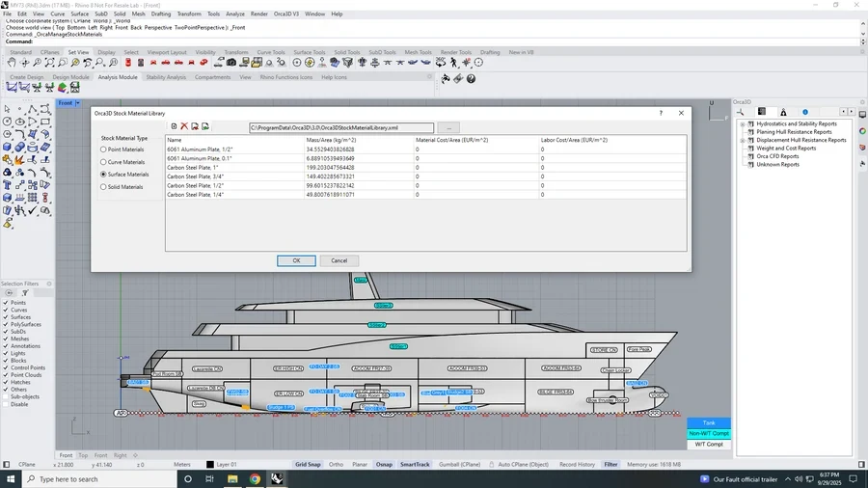Image resolution: width=868 pixels, height=488 pixels.
Task: Click the Orca3D tabs scroll-right arrow
Action: 851,112
